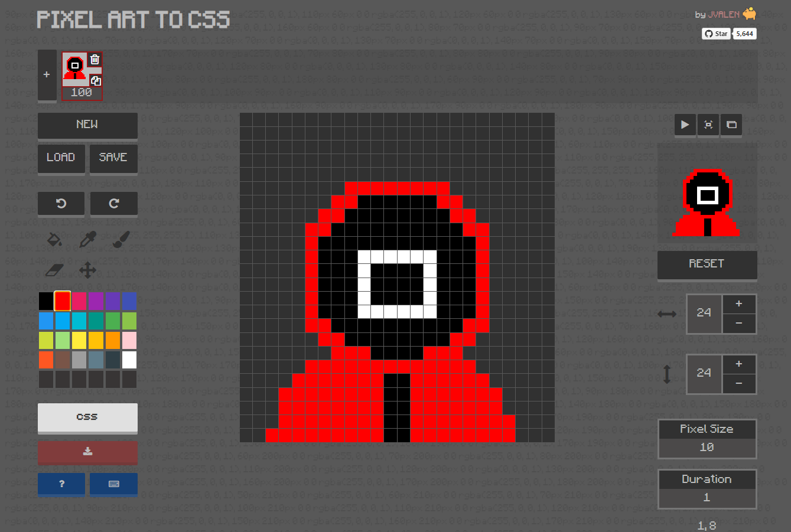Increase the grid width with plus
The image size is (791, 532).
click(x=739, y=304)
